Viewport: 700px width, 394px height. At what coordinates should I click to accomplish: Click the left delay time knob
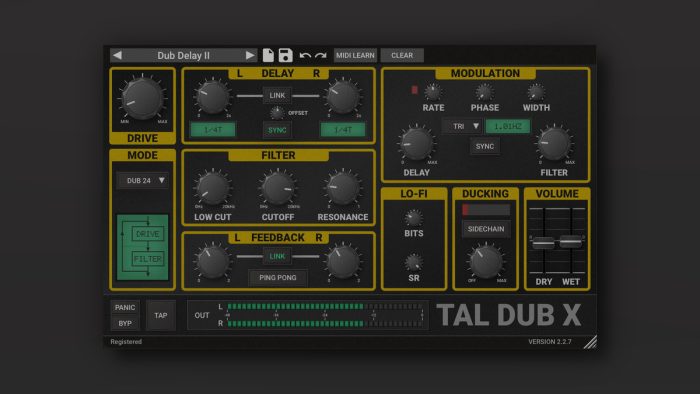tap(213, 97)
